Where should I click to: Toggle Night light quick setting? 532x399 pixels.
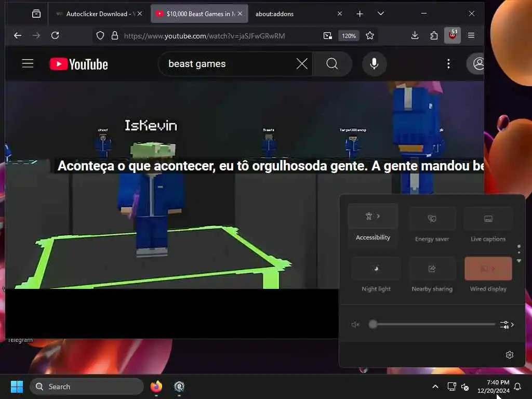pos(376,269)
